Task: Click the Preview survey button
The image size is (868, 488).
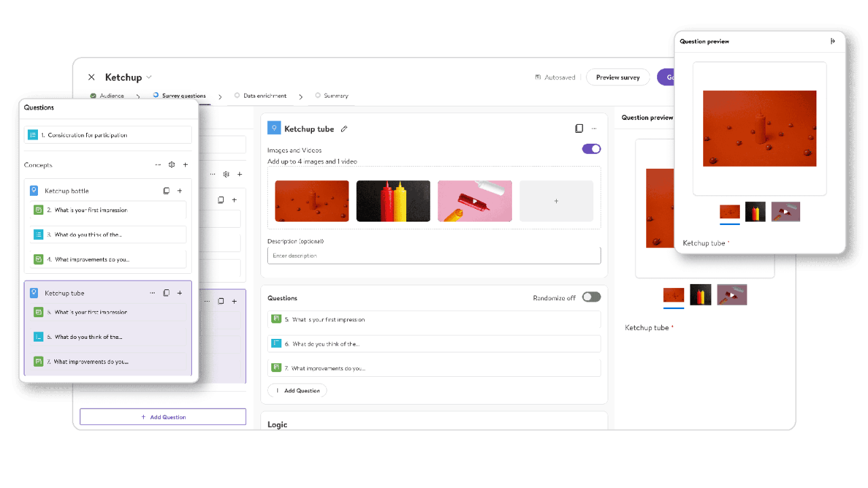Action: pos(618,77)
